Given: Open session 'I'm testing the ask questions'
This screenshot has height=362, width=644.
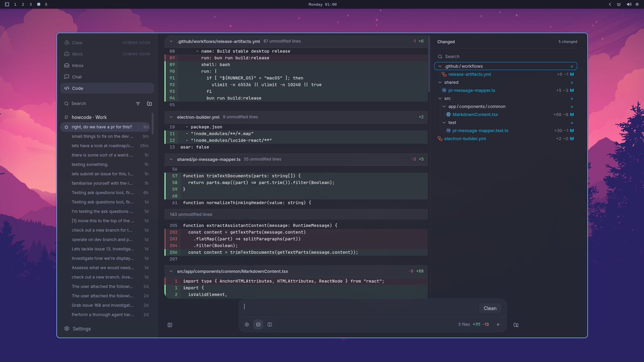Looking at the screenshot, I should pyautogui.click(x=106, y=211).
